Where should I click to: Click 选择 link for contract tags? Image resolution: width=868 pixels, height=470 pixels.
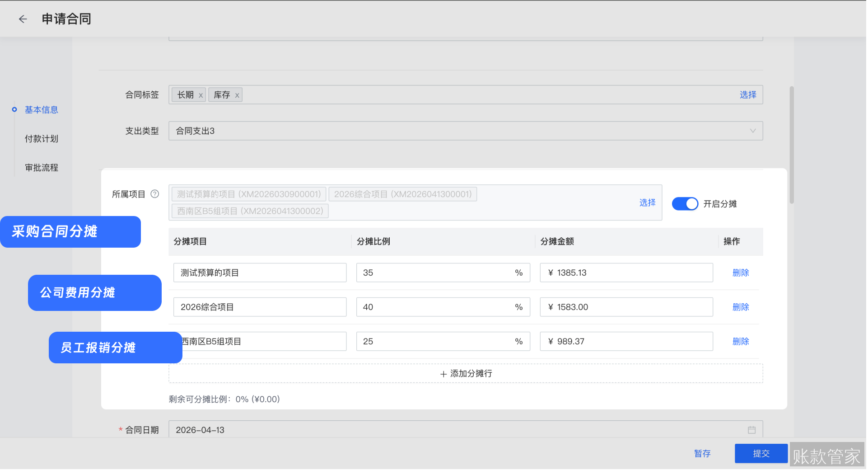[x=747, y=95]
